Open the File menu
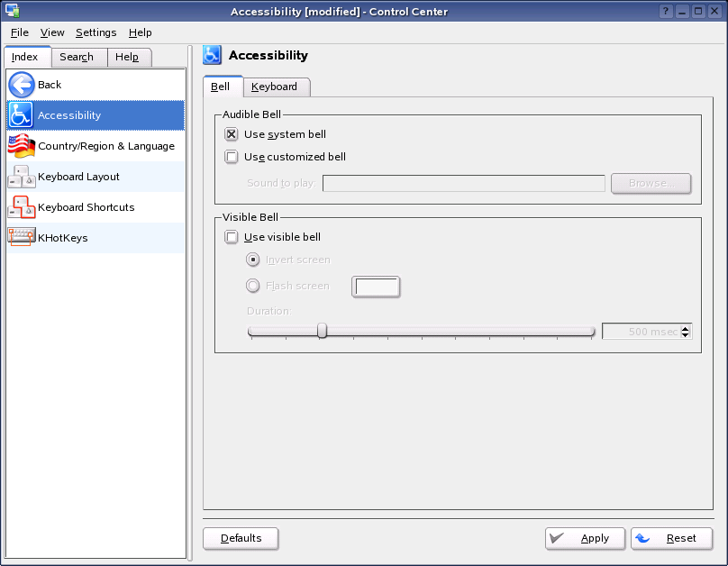Image resolution: width=728 pixels, height=566 pixels. pyautogui.click(x=20, y=32)
